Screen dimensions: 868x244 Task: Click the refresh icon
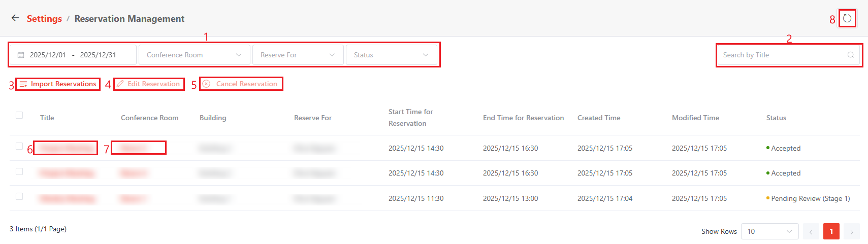coord(847,19)
